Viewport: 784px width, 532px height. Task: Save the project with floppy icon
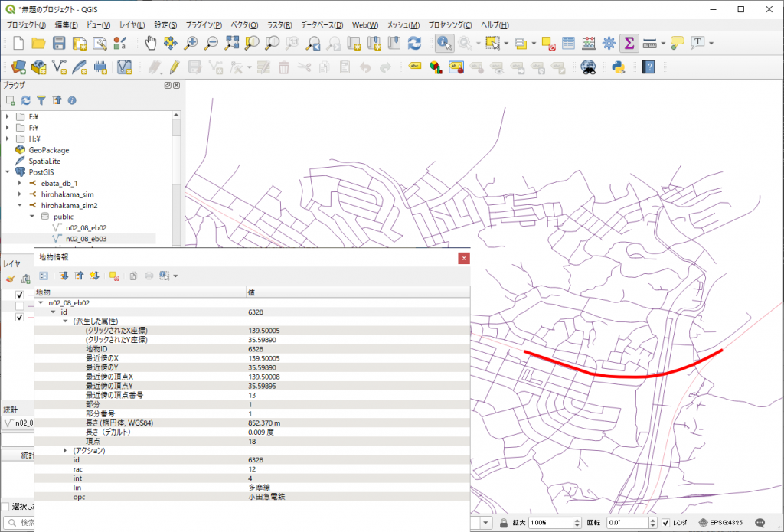point(59,43)
